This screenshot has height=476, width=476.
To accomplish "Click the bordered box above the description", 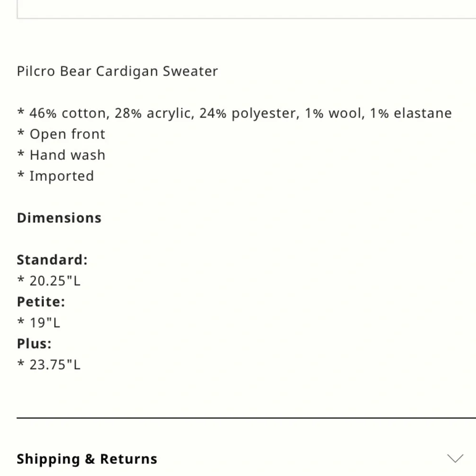I will [246, 10].
